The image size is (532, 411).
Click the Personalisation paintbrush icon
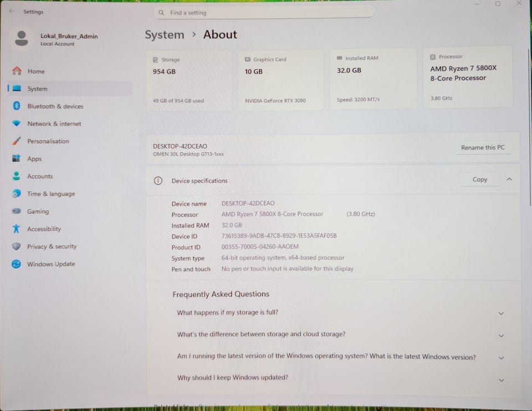point(16,141)
